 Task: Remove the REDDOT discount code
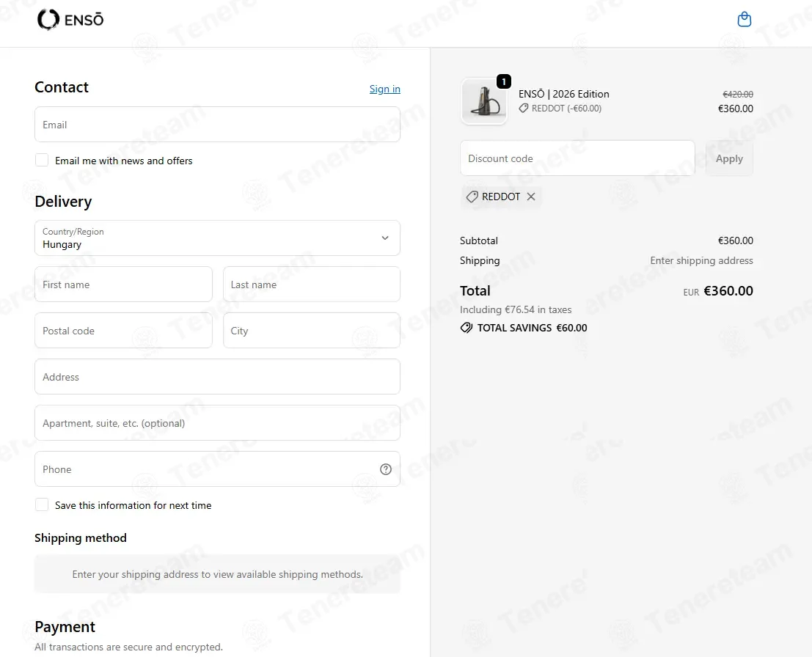point(531,197)
